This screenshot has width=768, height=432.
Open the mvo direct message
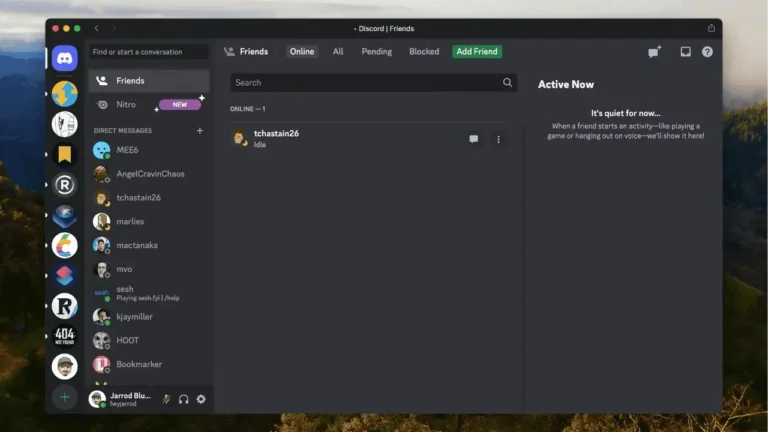pyautogui.click(x=149, y=269)
